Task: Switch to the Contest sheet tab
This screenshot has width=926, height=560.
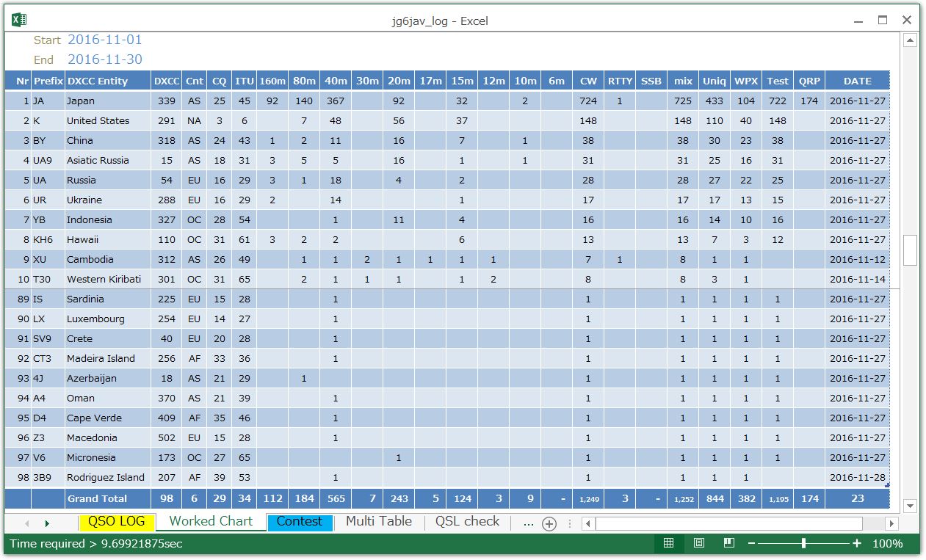Action: [299, 522]
